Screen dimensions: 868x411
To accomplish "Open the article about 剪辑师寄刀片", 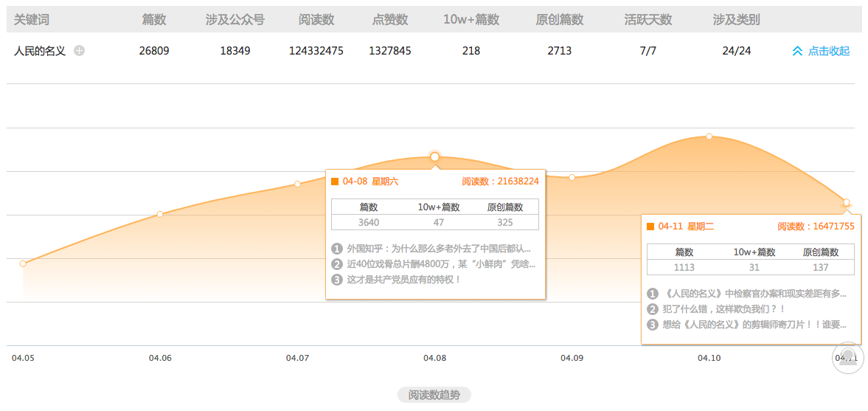I will pyautogui.click(x=755, y=325).
